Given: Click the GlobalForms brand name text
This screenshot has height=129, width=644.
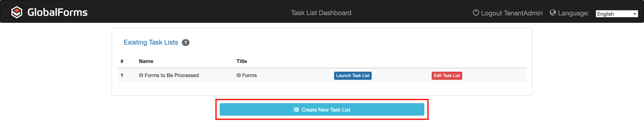Looking at the screenshot, I should 57,12.
